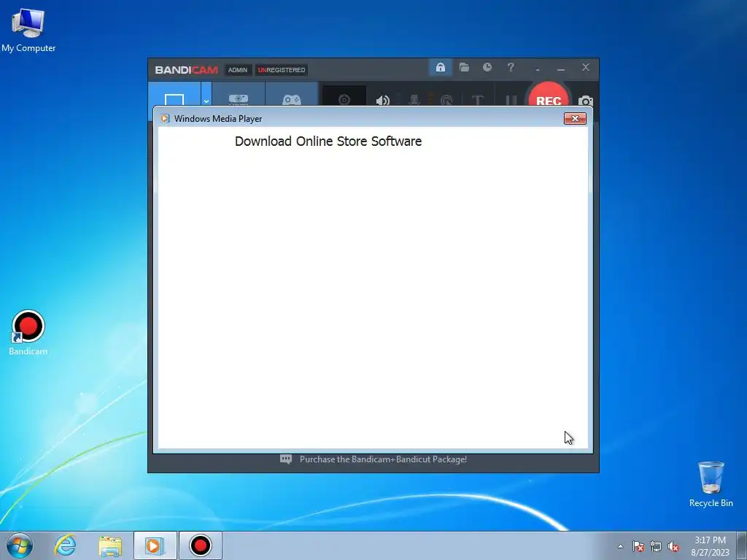This screenshot has width=747, height=560.
Task: Start recording with the red REC button
Action: coord(549,97)
